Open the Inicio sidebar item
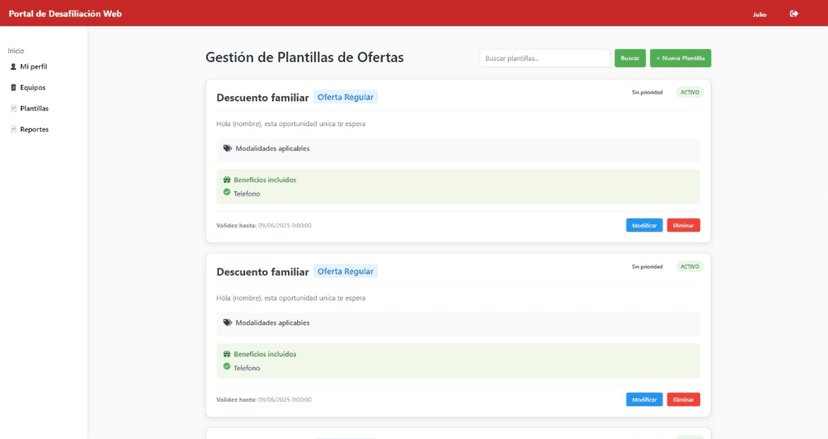828x439 pixels. coord(16,51)
